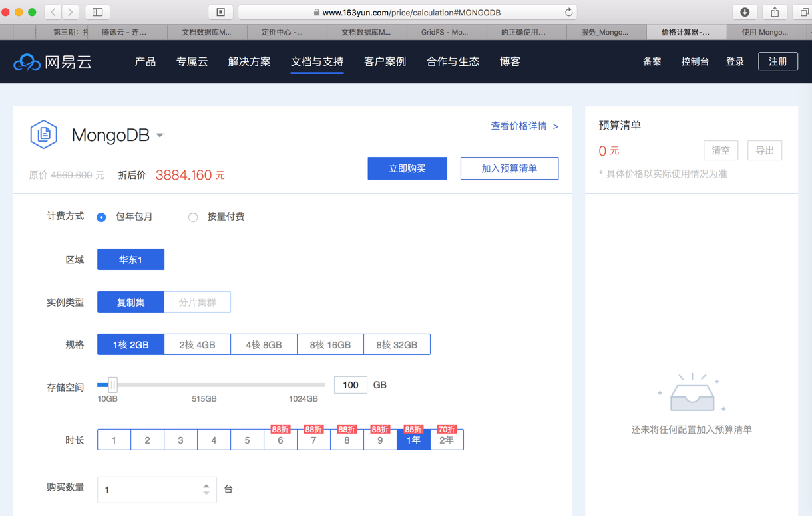Select duration 1年

click(413, 440)
